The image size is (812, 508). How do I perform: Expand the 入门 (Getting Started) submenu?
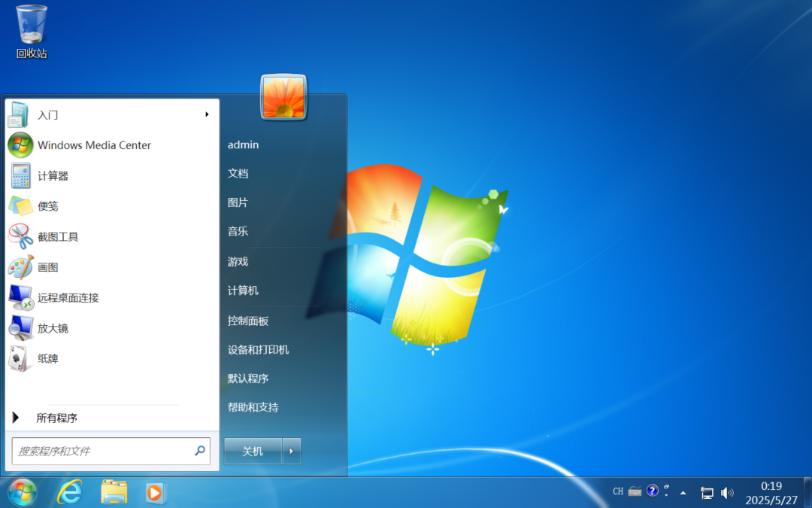[x=47, y=114]
